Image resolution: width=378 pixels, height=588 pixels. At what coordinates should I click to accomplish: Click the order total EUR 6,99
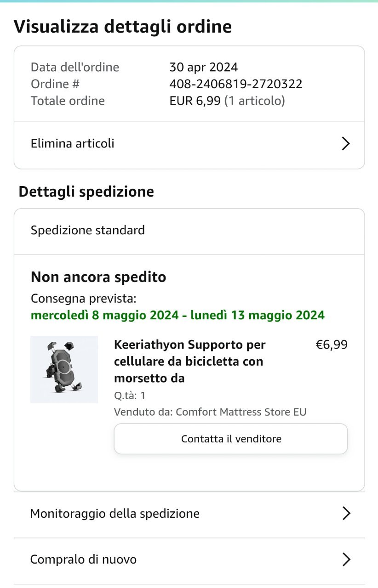(195, 101)
